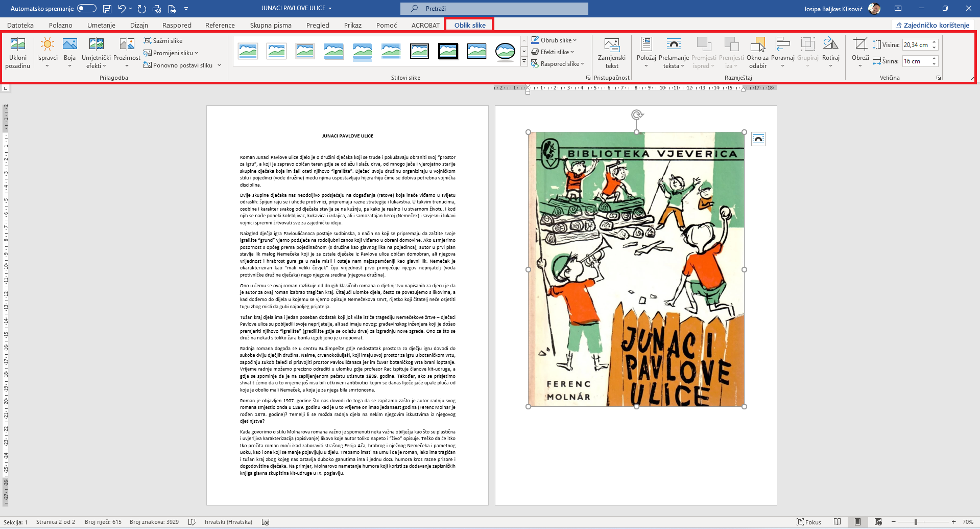Toggle the Automatsko spremanje switch

pyautogui.click(x=87, y=8)
